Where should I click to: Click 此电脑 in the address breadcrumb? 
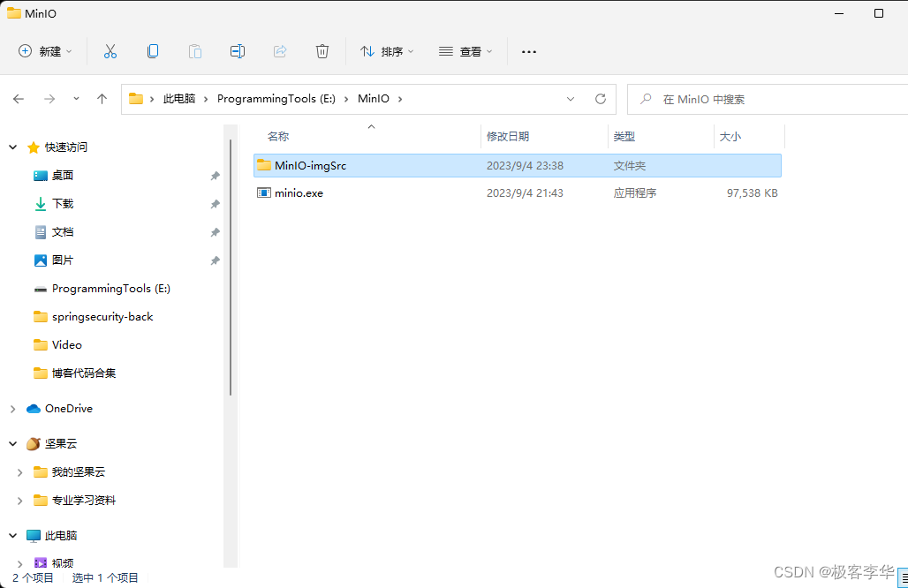click(179, 99)
